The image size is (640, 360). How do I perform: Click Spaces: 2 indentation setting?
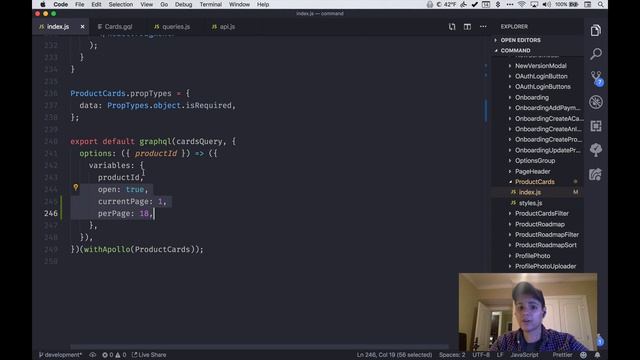[x=452, y=355]
